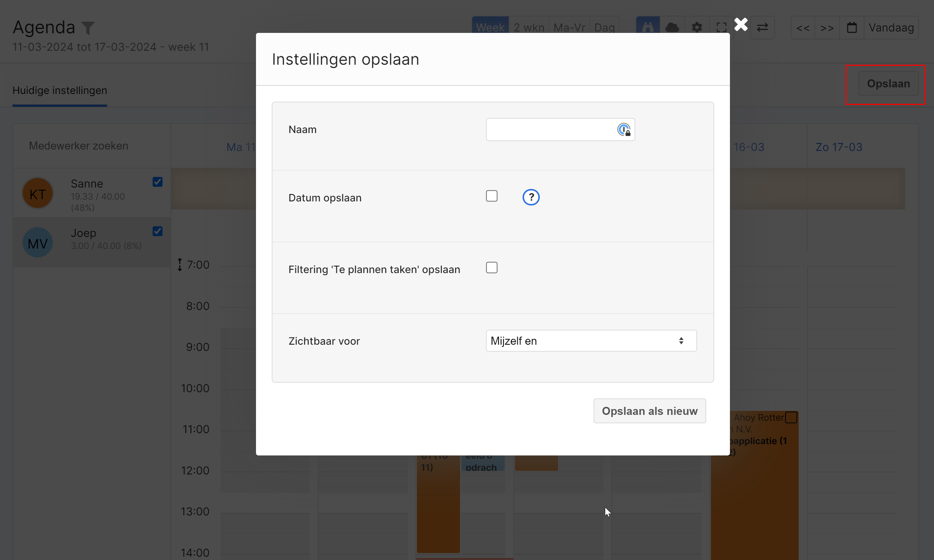
Task: Toggle fullscreen view icon
Action: click(721, 27)
